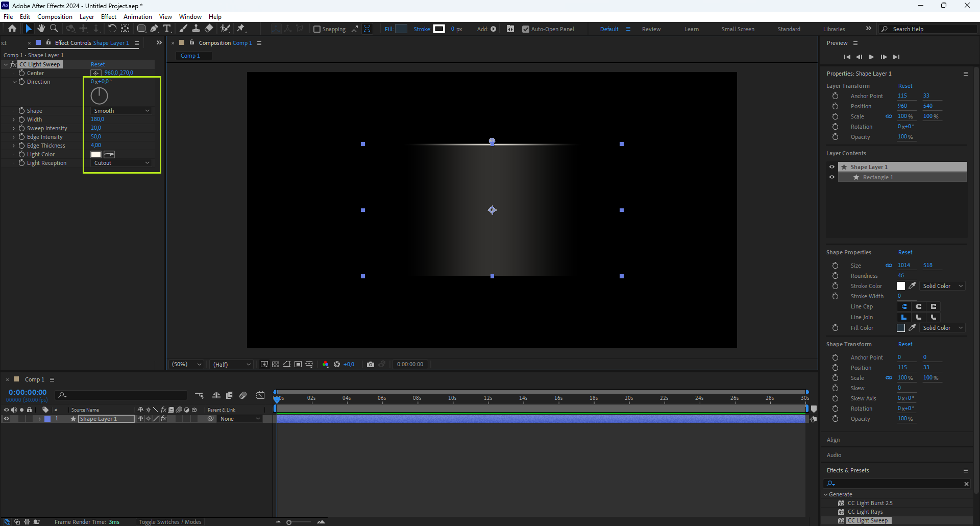Click the Home icon in toolbar
The height and width of the screenshot is (526, 980).
coord(12,29)
